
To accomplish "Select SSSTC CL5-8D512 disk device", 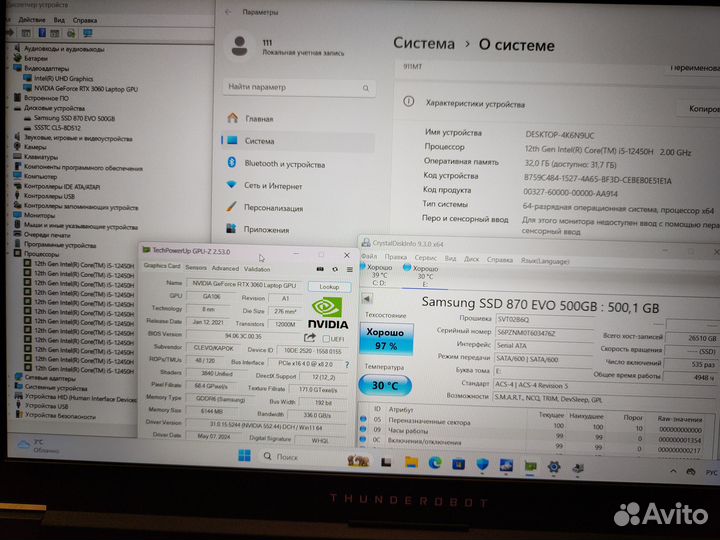I will click(x=57, y=128).
